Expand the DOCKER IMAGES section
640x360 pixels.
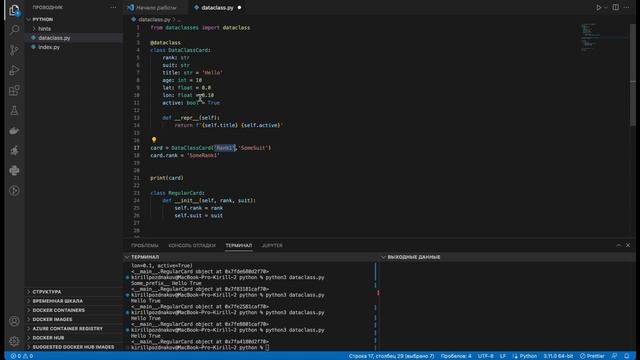click(x=52, y=319)
